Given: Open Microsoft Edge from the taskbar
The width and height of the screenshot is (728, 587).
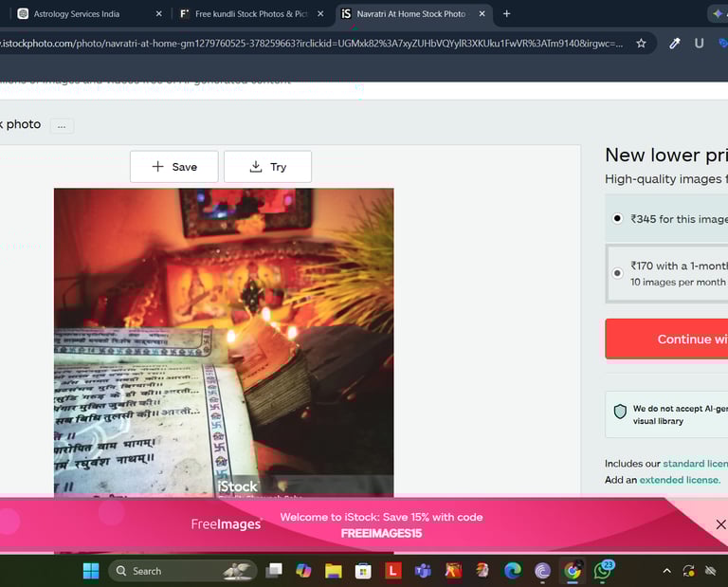Looking at the screenshot, I should 513,571.
